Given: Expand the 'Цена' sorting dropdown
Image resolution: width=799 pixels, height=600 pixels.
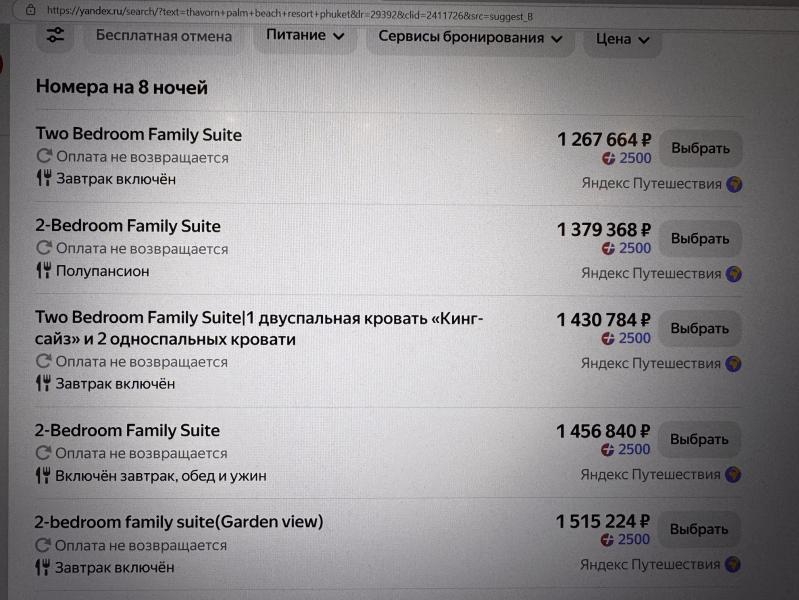Looking at the screenshot, I should pos(622,39).
